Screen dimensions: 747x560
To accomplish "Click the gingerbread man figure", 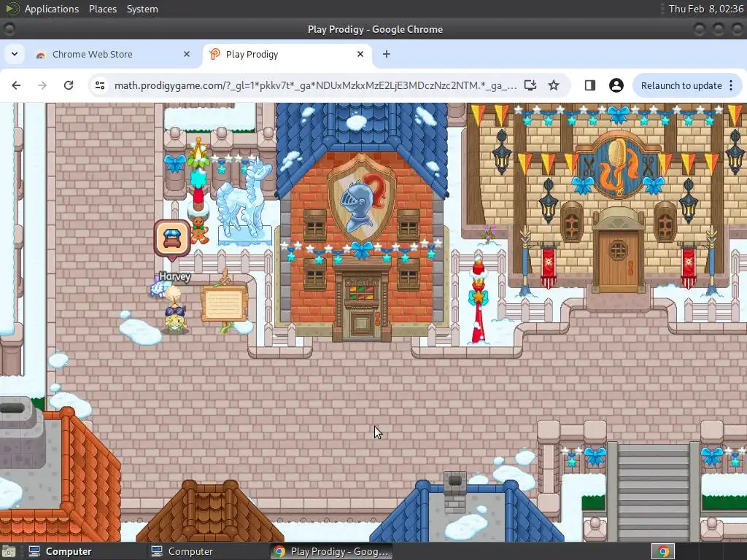I will [x=199, y=230].
